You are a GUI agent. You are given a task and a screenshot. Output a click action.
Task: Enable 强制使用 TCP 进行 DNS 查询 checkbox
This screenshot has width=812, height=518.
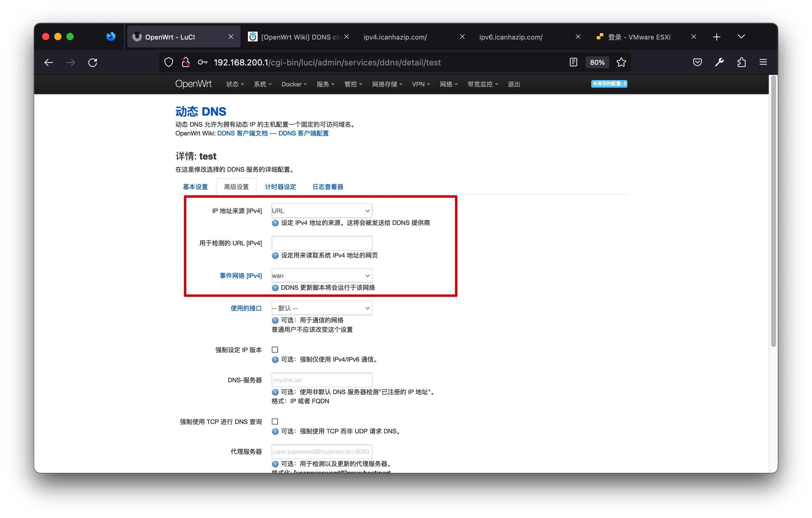[x=275, y=422]
